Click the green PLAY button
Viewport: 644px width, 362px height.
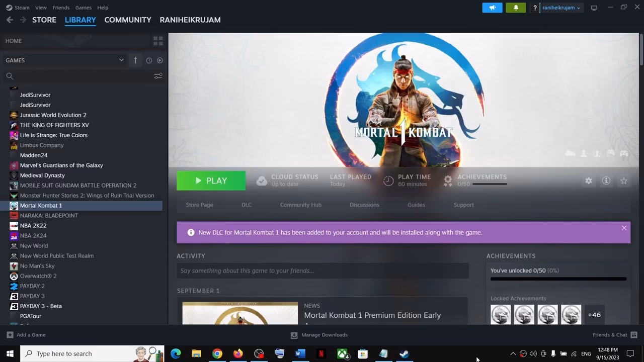[211, 180]
